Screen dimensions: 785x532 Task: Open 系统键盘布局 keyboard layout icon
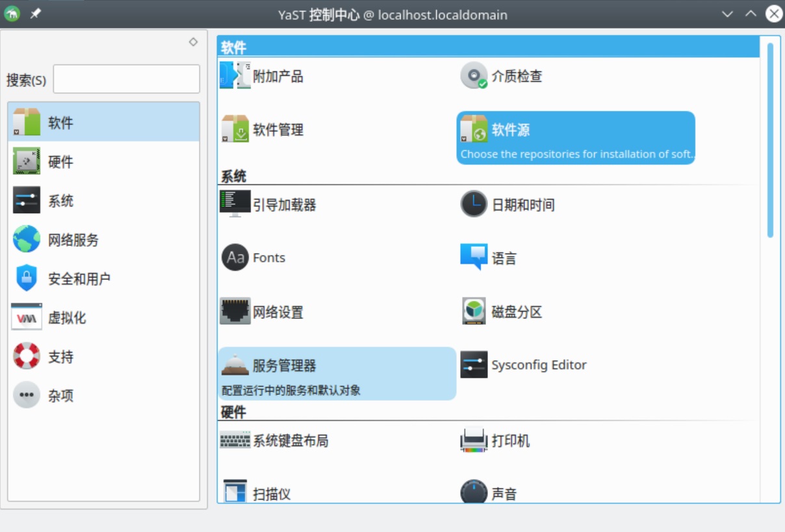[x=235, y=440]
